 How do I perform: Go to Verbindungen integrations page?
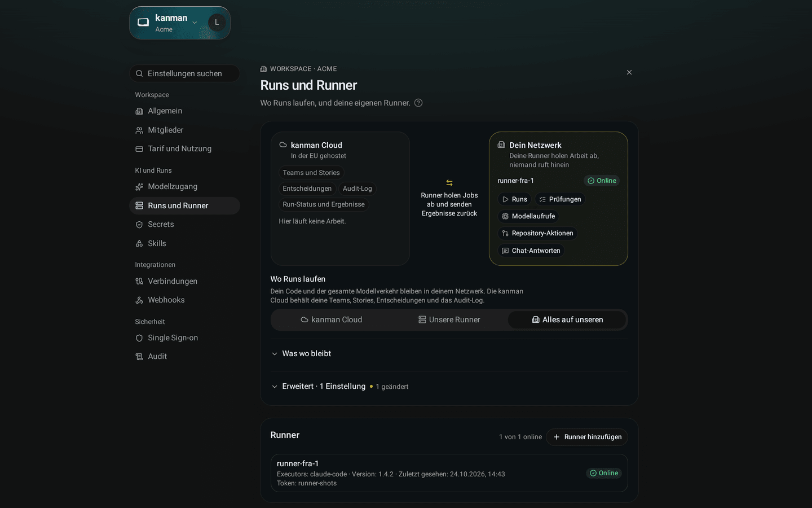(x=184, y=281)
